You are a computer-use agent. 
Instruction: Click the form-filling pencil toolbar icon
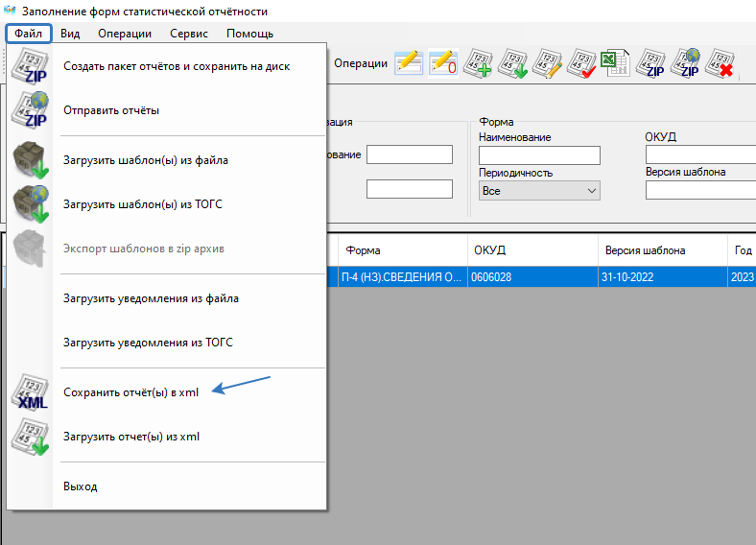[x=409, y=62]
